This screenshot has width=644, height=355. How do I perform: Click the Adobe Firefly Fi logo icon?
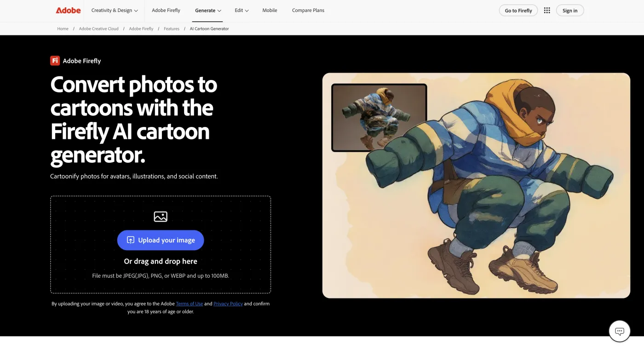(x=55, y=61)
